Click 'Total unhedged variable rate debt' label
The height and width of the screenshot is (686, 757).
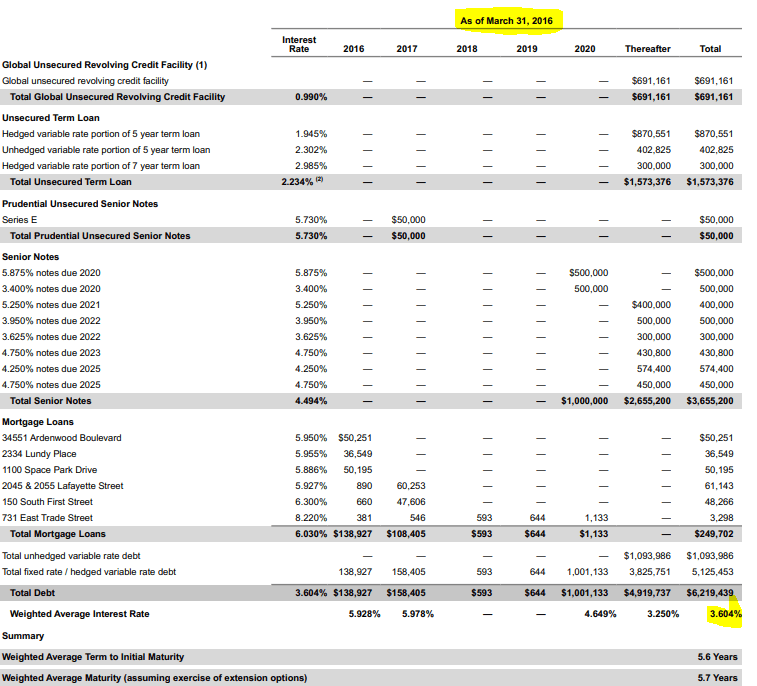click(71, 556)
